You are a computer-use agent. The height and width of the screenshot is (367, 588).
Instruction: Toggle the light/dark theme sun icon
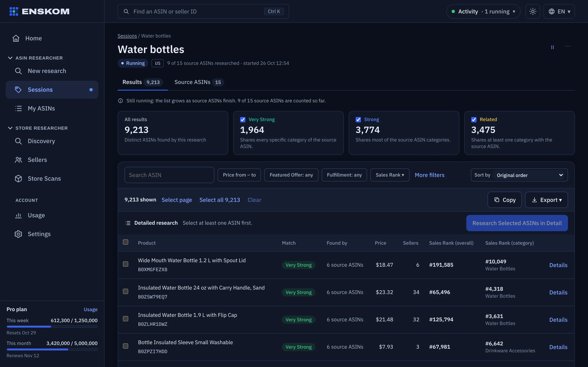coord(533,11)
